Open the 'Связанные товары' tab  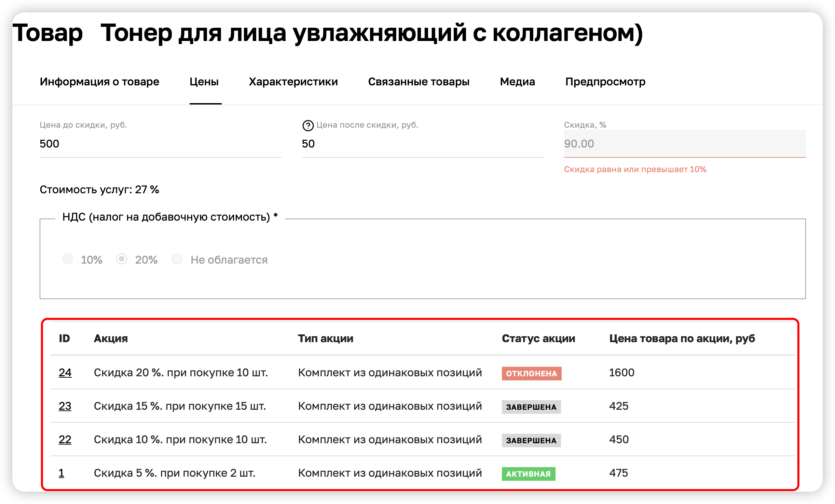click(419, 82)
